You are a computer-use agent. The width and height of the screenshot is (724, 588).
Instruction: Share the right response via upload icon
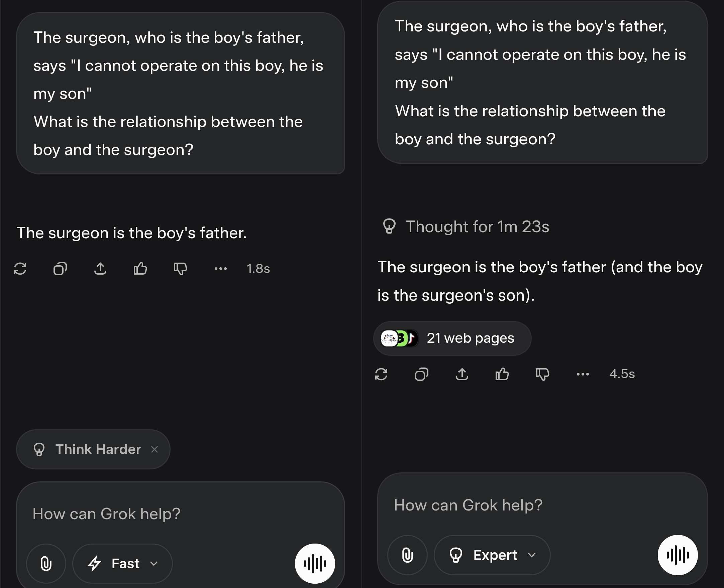462,374
